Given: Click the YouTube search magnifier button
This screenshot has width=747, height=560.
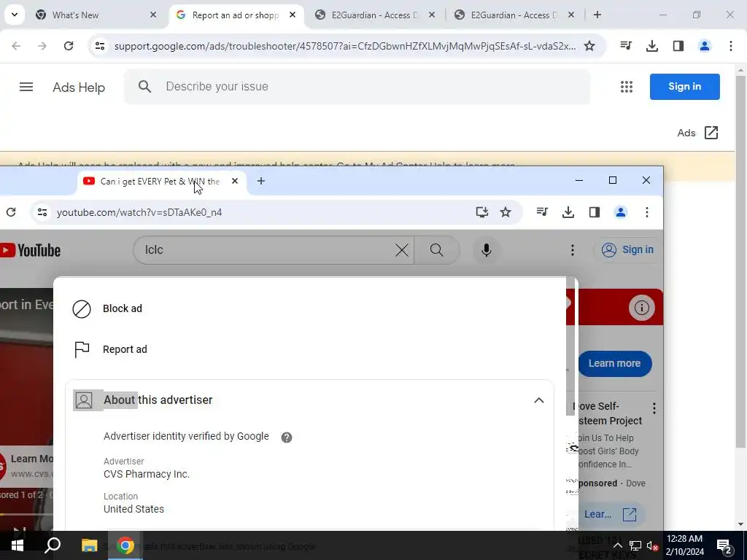Looking at the screenshot, I should (x=436, y=250).
